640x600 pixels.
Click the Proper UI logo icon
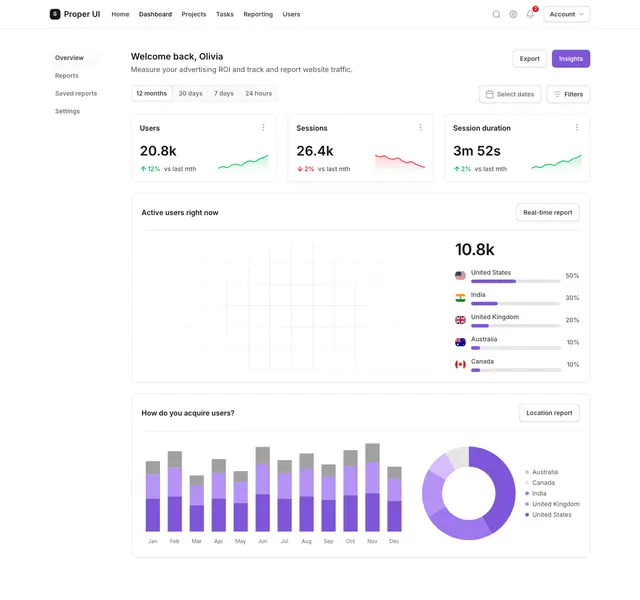coord(55,14)
